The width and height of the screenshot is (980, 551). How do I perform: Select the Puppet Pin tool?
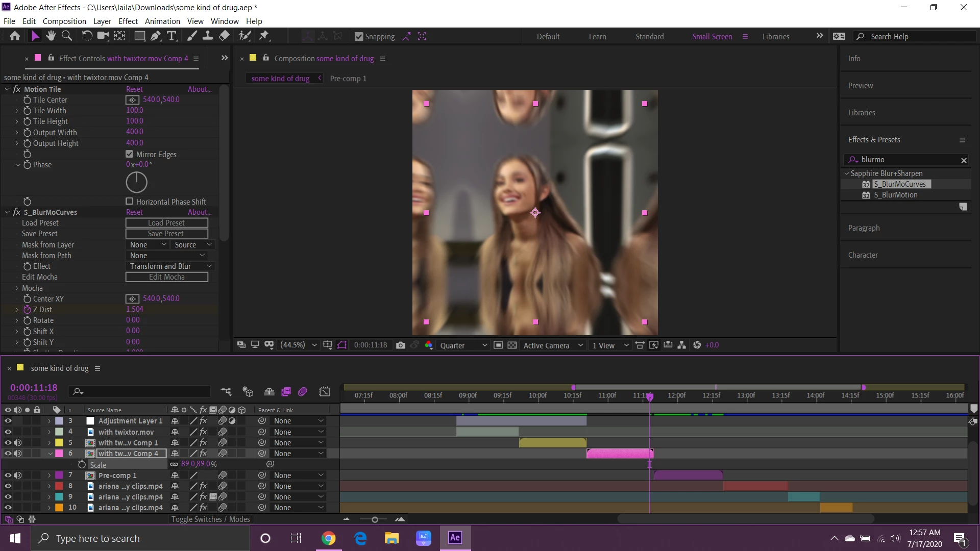[x=264, y=36]
